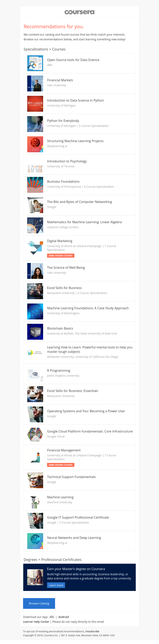Open Neural Networks and Deep Learning link
This screenshot has height=644, width=159.
pos(74,538)
